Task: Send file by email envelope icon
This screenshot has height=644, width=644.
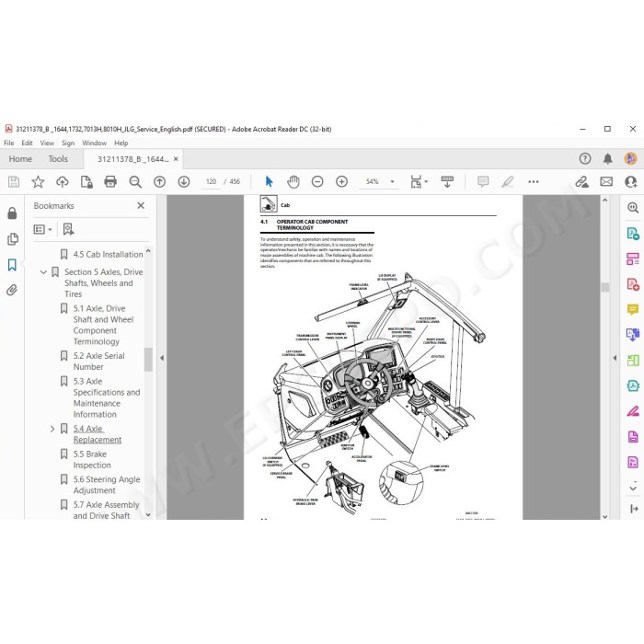Action: [x=606, y=181]
